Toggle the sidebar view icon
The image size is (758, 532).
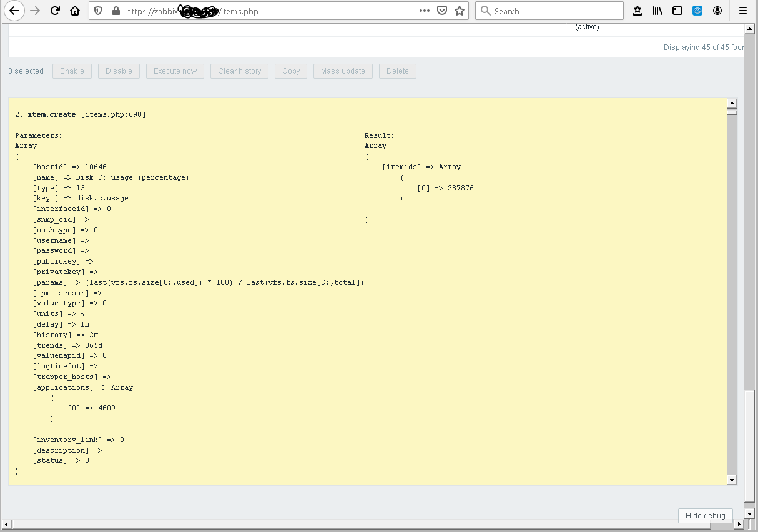pos(677,11)
